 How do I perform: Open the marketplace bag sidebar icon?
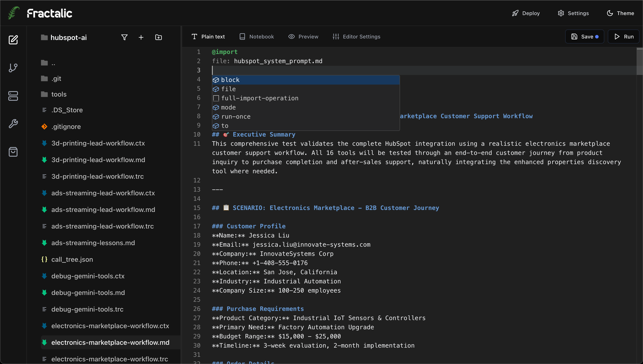point(13,152)
